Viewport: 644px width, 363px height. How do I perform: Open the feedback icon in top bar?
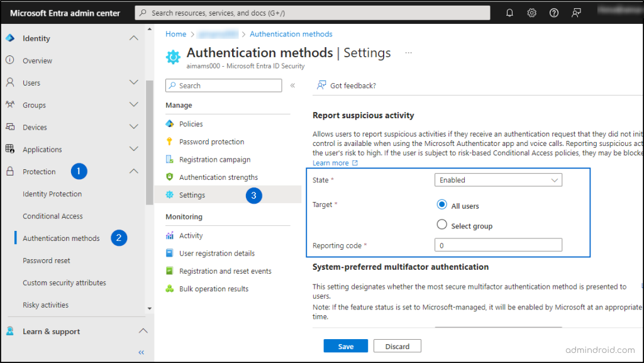pyautogui.click(x=576, y=13)
